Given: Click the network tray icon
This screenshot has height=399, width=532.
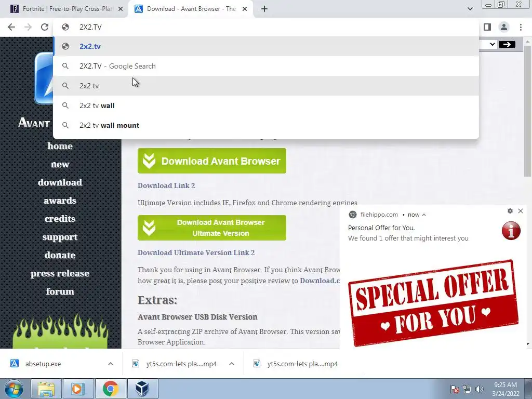Looking at the screenshot, I should 467,389.
